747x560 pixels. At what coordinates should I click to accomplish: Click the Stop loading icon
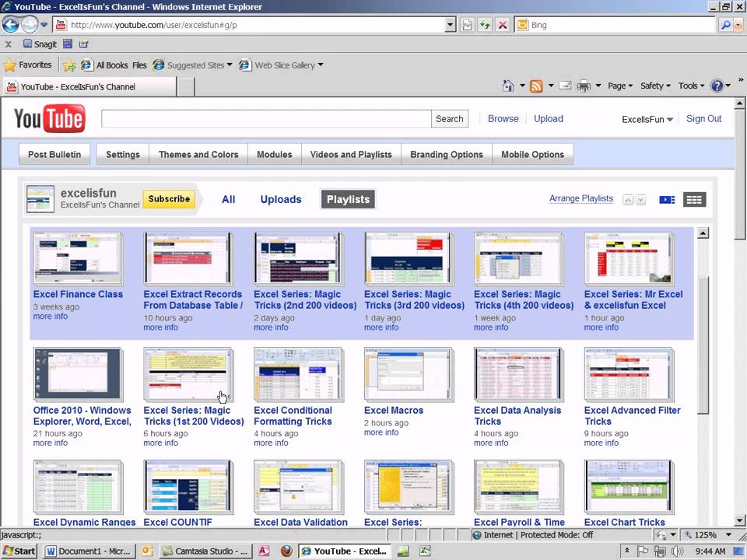tap(503, 25)
